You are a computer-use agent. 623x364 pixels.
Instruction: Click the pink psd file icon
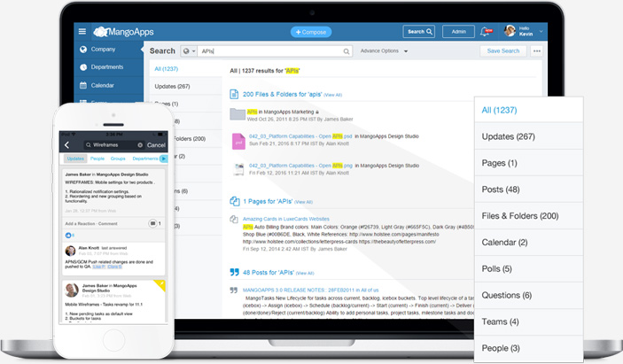click(238, 142)
